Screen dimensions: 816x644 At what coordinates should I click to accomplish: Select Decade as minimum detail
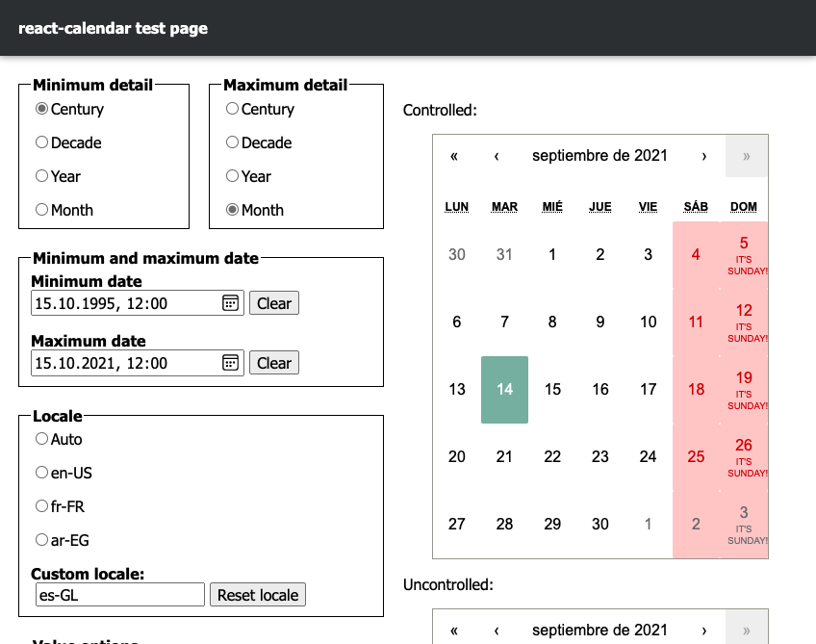[x=41, y=142]
